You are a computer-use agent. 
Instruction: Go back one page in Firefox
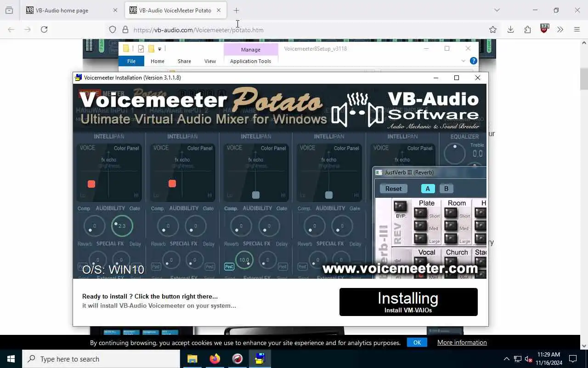click(x=11, y=29)
